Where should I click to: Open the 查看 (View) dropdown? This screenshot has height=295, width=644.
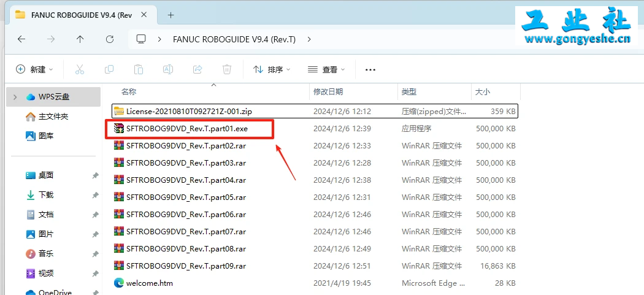coord(326,69)
